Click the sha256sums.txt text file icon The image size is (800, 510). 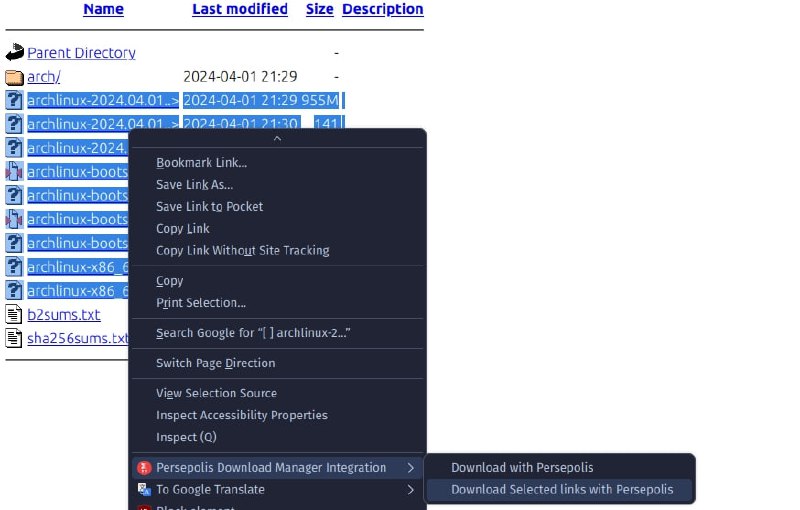point(14,338)
